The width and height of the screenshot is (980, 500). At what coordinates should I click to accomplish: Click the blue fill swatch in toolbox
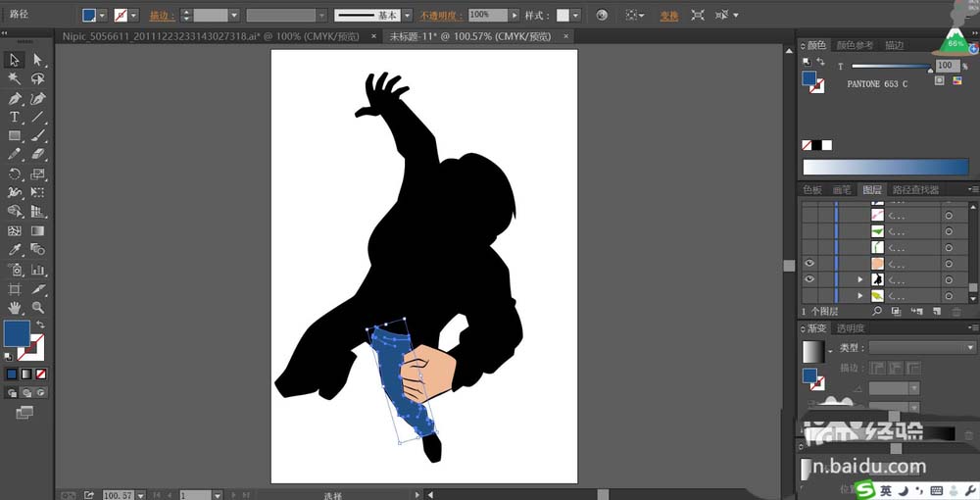coord(17,333)
